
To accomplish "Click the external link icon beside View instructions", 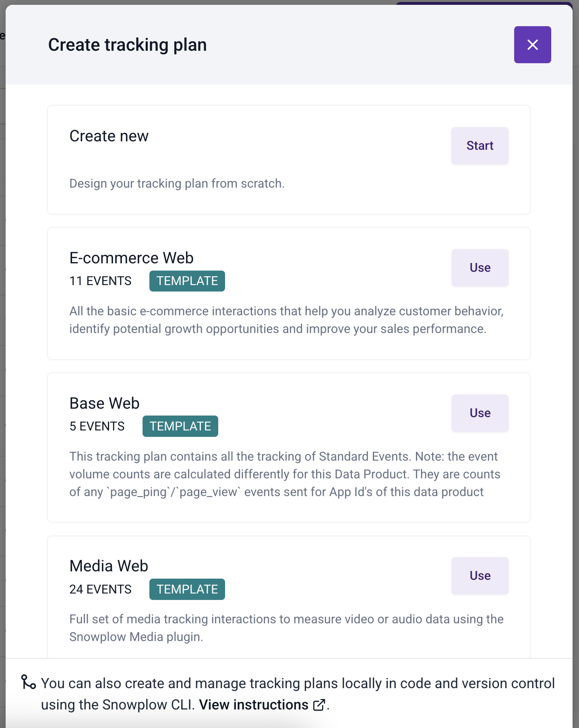I will (319, 705).
